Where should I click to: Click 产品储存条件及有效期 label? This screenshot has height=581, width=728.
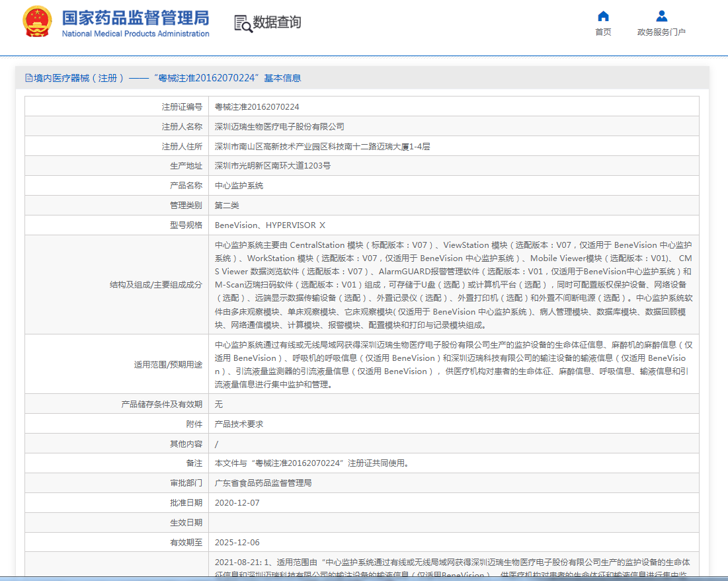(161, 405)
